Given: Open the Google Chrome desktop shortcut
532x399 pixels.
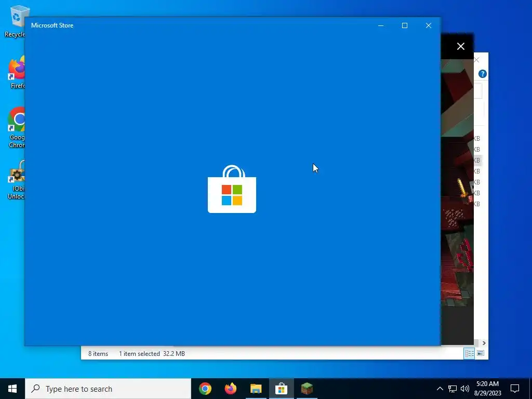Looking at the screenshot, I should click(x=16, y=128).
